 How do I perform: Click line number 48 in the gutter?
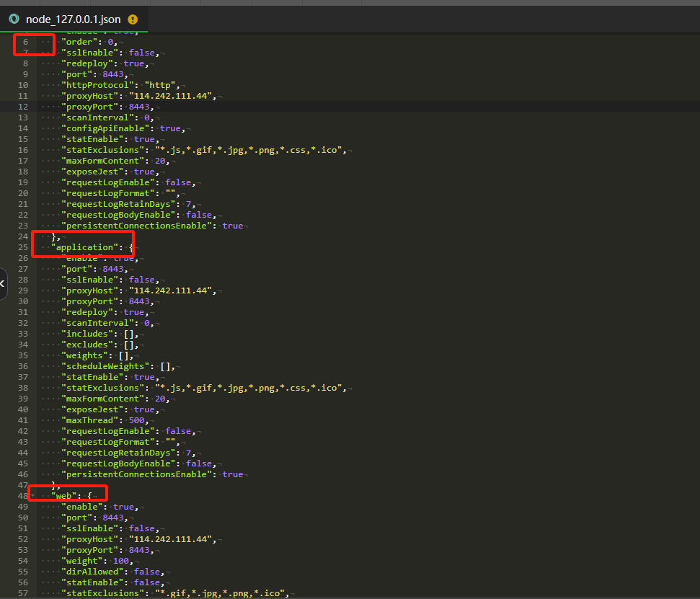23,496
